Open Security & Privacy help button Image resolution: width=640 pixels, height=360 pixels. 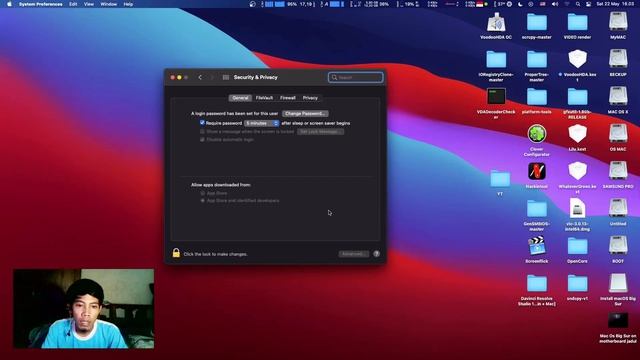(376, 254)
